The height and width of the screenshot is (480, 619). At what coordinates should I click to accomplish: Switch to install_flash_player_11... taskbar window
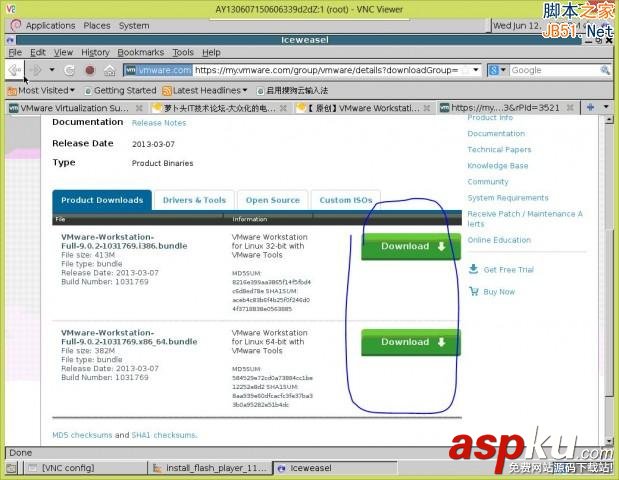point(210,468)
